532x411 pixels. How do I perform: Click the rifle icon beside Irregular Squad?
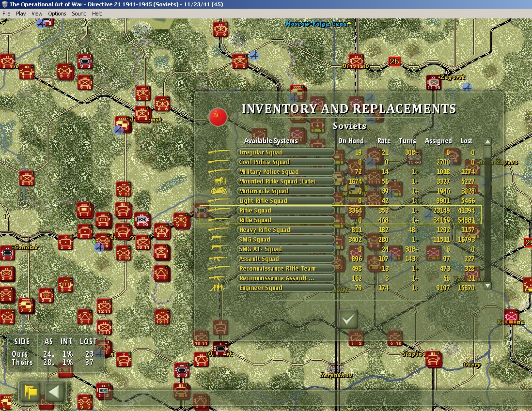(x=219, y=152)
